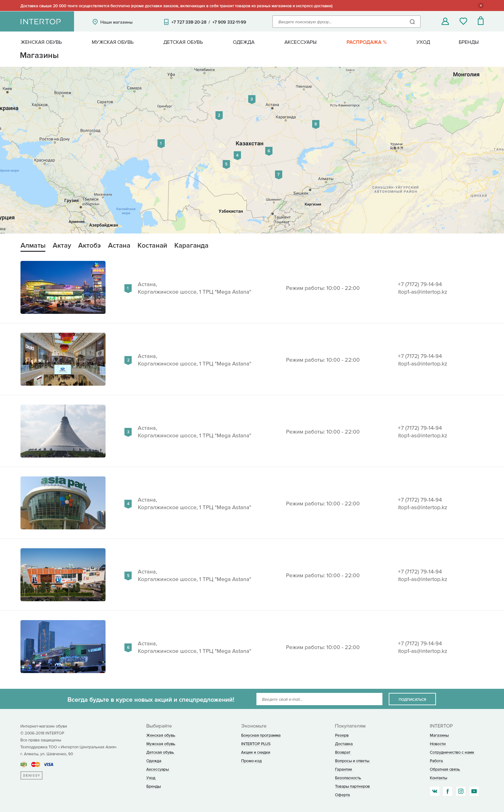Image resolution: width=504 pixels, height=812 pixels.
Task: Open footer link Вопросы и ответы
Action: 352,761
